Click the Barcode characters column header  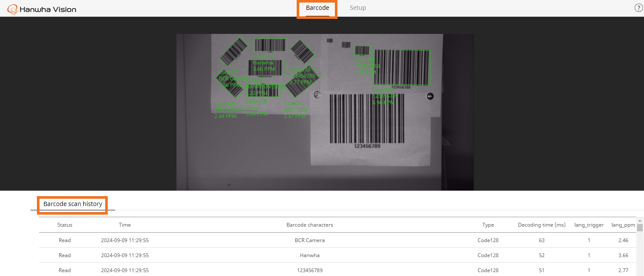tap(310, 225)
